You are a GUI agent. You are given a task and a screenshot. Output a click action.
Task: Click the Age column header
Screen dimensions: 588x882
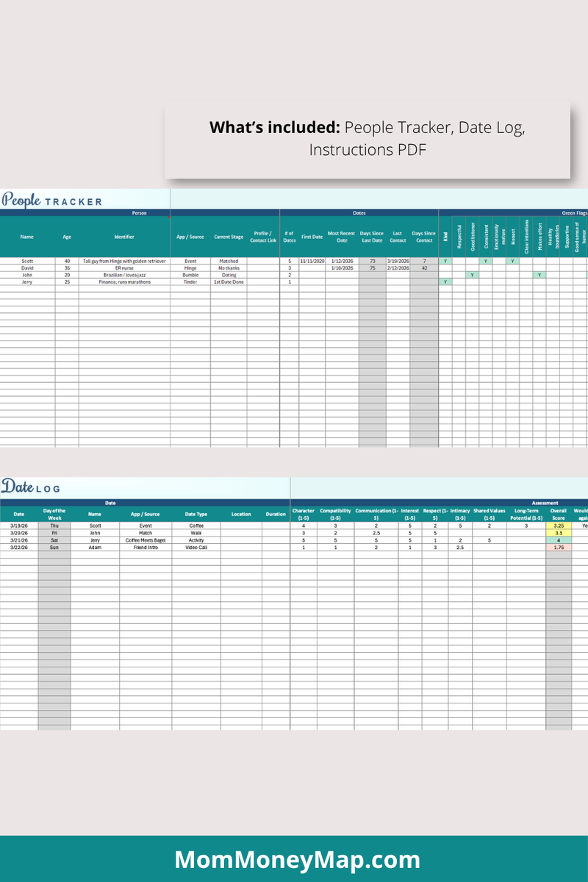click(67, 237)
